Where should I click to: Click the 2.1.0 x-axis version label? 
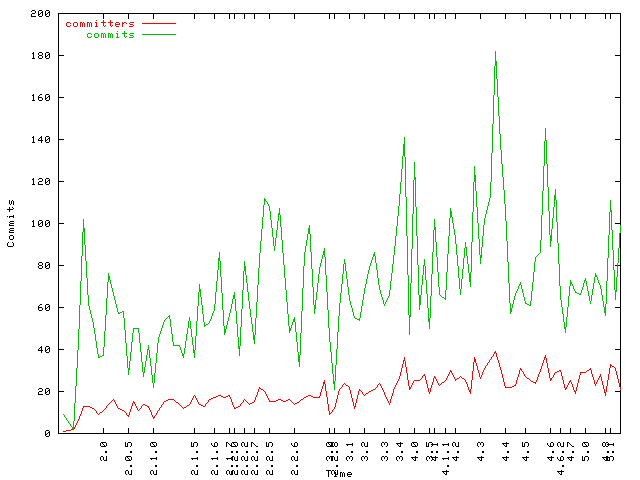click(154, 453)
